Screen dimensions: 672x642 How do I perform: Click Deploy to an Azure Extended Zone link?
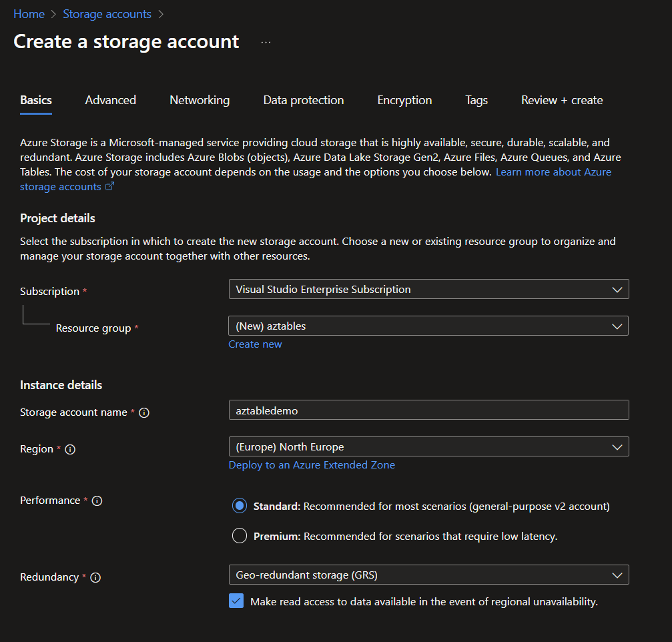pos(312,465)
